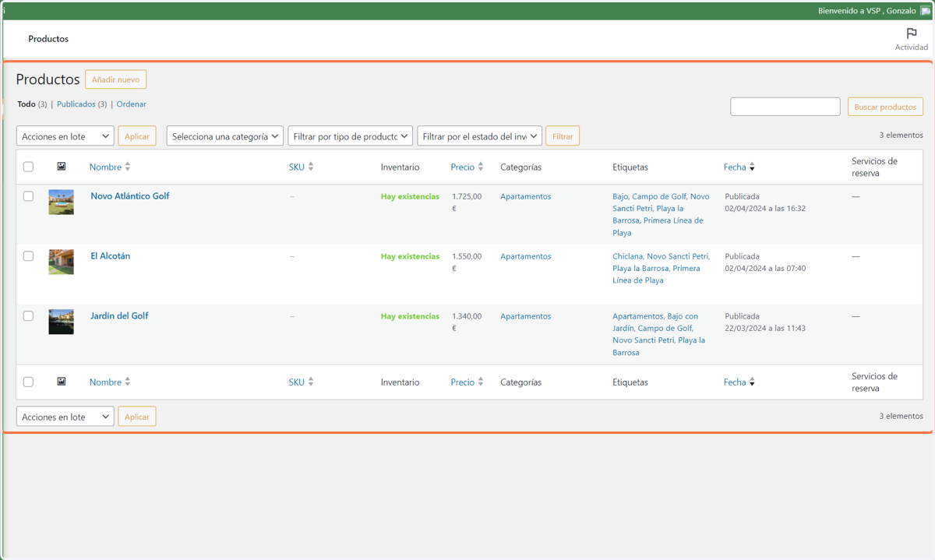Select the El Alcotán row checkbox
The image size is (935, 560).
click(28, 256)
